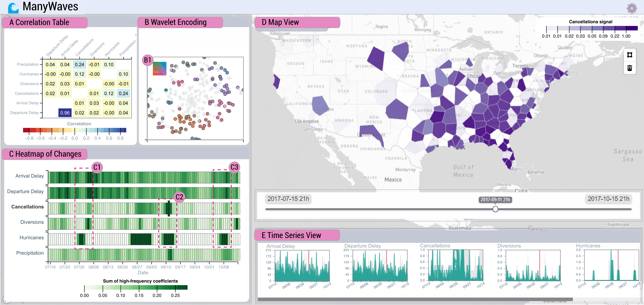Image resolution: width=644 pixels, height=305 pixels.
Task: Activate the rectangle selection map tool
Action: click(x=629, y=55)
